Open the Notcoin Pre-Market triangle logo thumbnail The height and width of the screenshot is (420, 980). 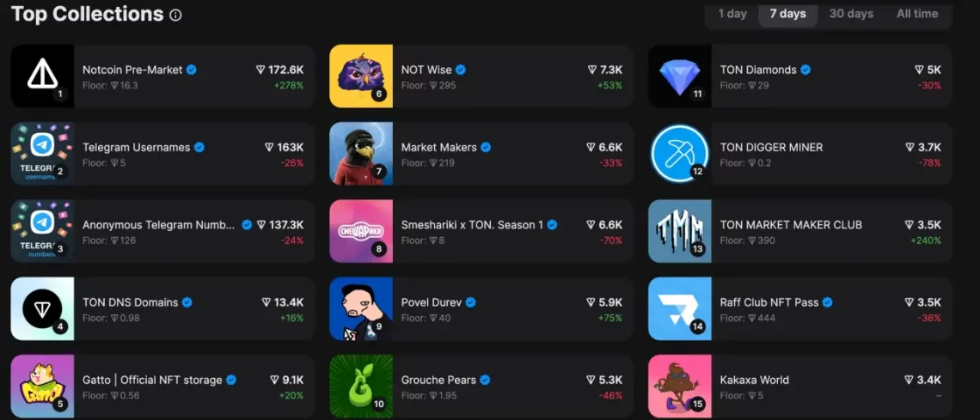click(x=42, y=76)
